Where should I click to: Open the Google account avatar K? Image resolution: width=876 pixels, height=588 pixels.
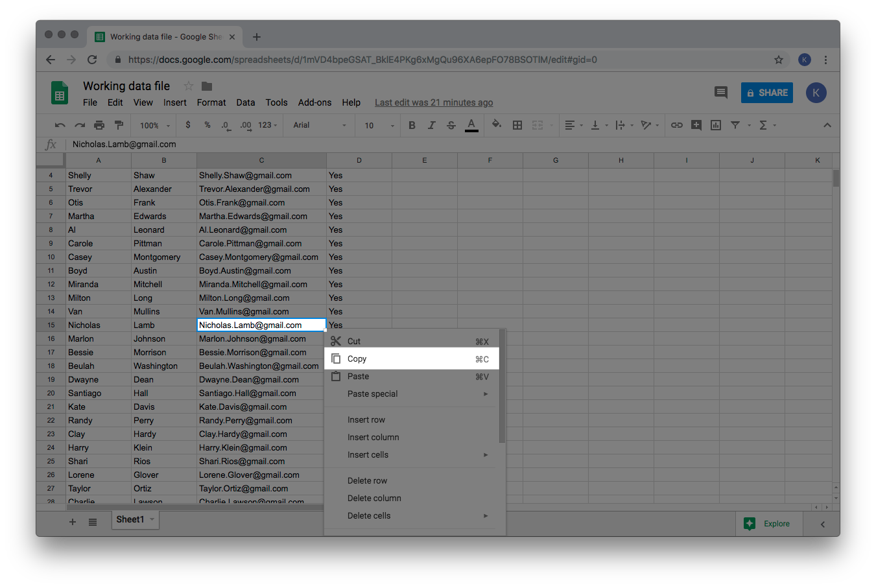pos(816,93)
